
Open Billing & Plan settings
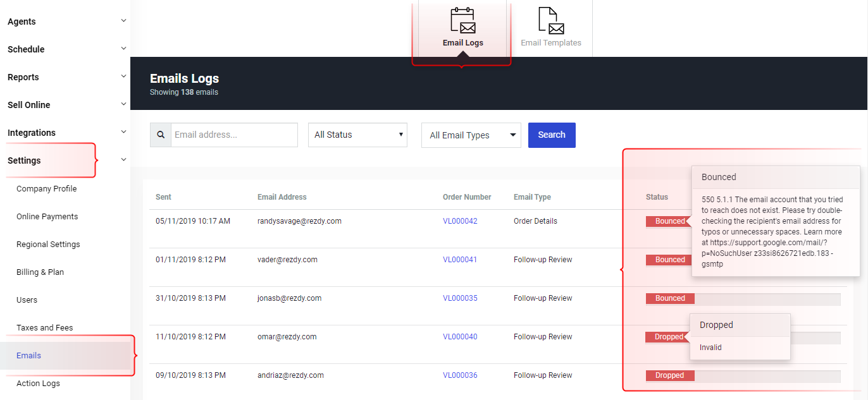tap(40, 272)
